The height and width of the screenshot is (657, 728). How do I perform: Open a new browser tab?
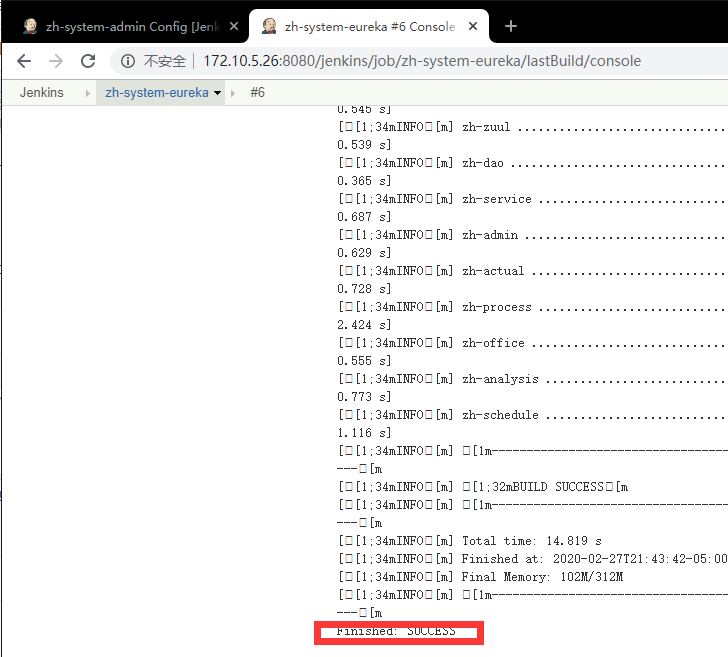(511, 26)
